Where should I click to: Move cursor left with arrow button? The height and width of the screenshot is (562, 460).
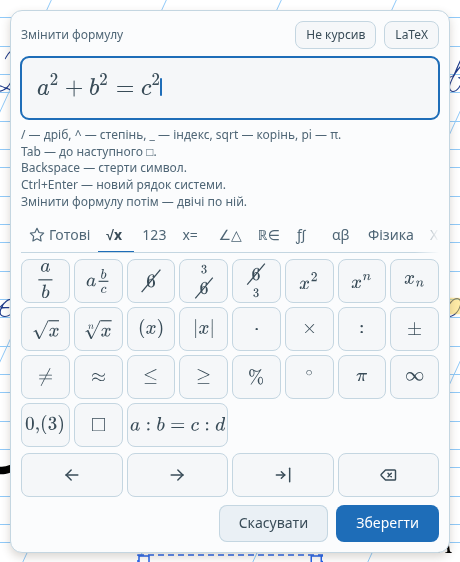pos(72,475)
